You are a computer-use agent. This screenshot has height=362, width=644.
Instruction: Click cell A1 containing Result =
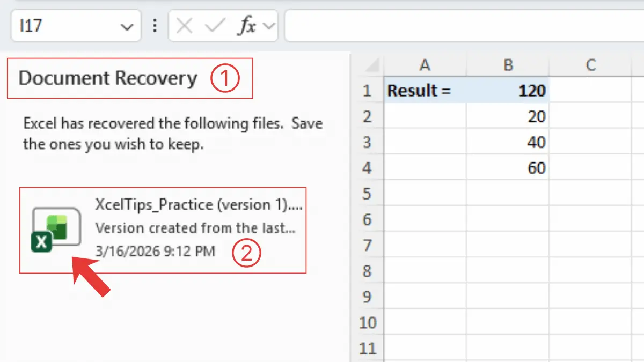click(425, 91)
